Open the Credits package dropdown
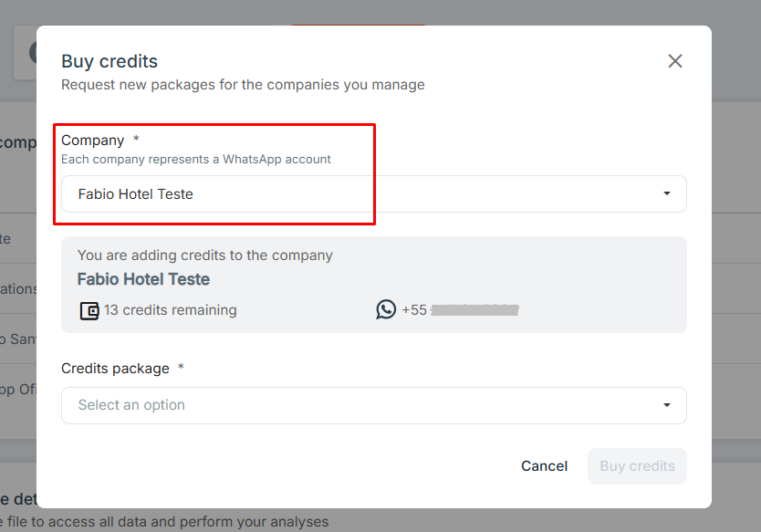The height and width of the screenshot is (532, 761). pos(374,405)
